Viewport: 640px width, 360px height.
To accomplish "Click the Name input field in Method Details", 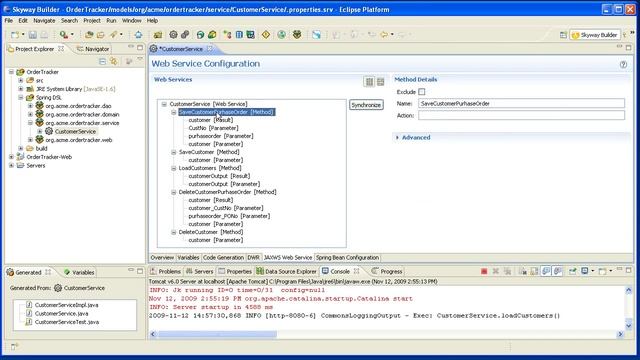I will [521, 104].
